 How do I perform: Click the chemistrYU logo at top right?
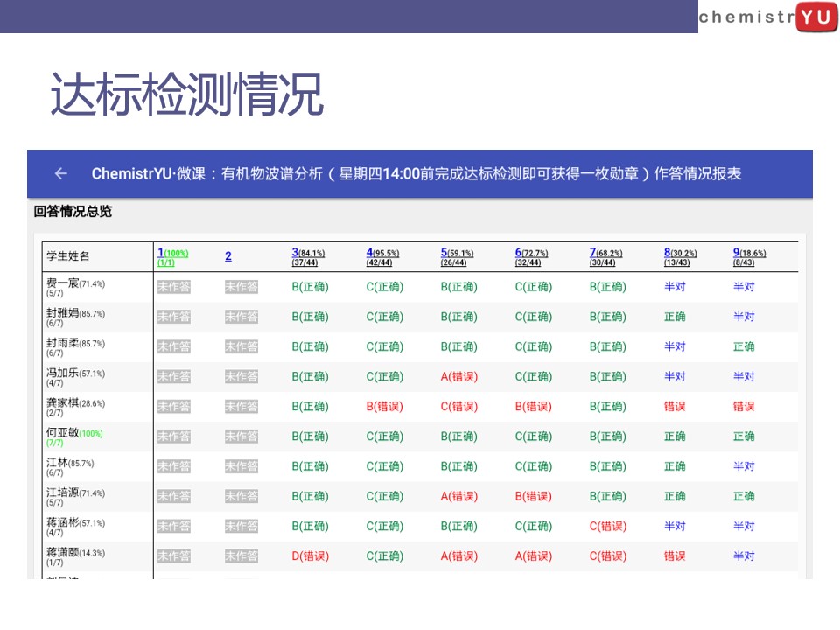click(x=768, y=17)
